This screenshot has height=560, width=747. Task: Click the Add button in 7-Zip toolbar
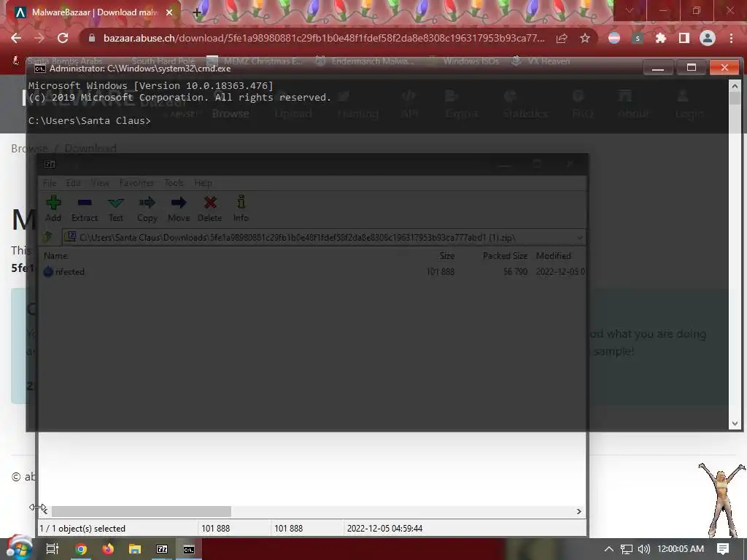pyautogui.click(x=53, y=209)
